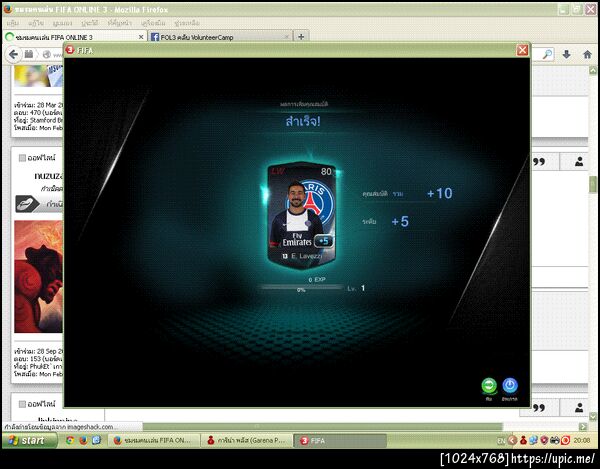Launch Chrome from quick launch

(x=70, y=440)
